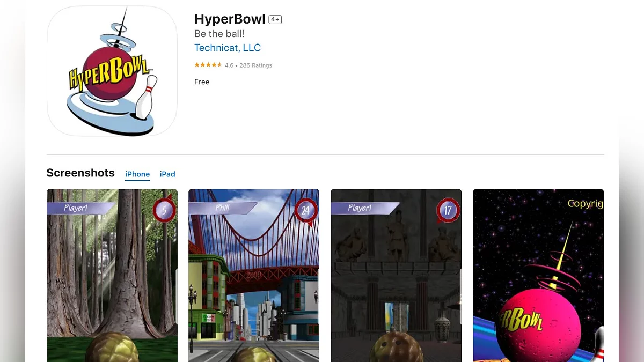Click the red score badge showing 5
Viewport: 644px width, 362px height.
coord(164,209)
